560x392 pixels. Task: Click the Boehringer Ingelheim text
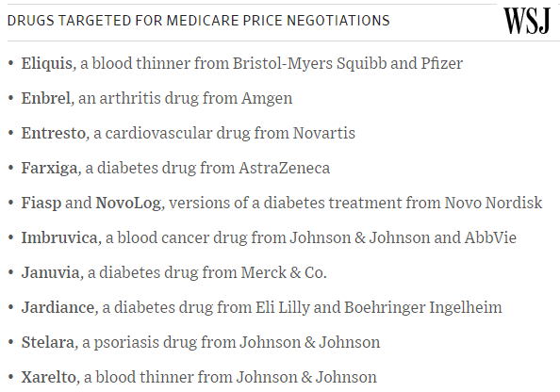click(423, 308)
